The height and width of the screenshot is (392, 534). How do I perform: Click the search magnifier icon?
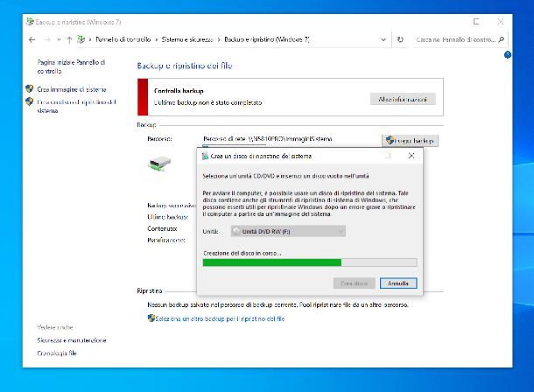[502, 39]
